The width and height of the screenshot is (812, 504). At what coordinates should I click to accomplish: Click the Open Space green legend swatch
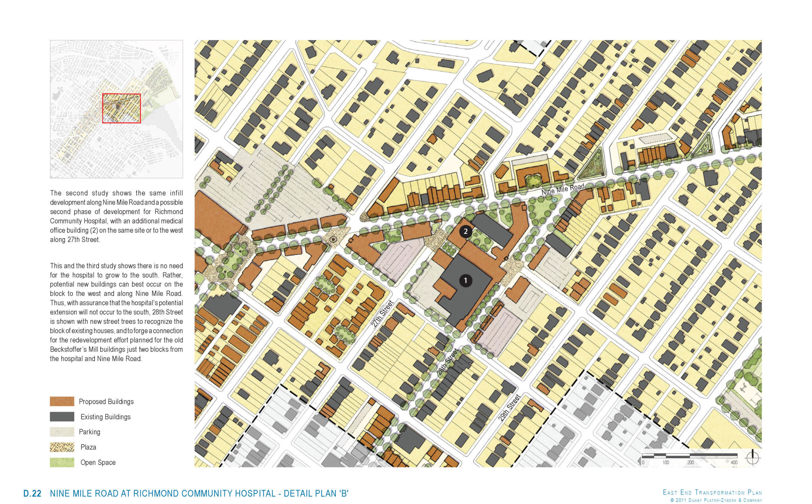(62, 462)
